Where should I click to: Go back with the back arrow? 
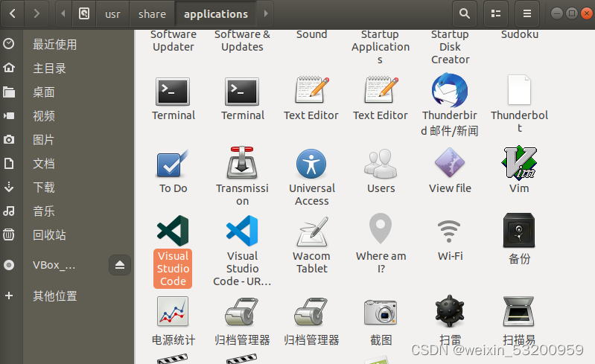(x=13, y=13)
